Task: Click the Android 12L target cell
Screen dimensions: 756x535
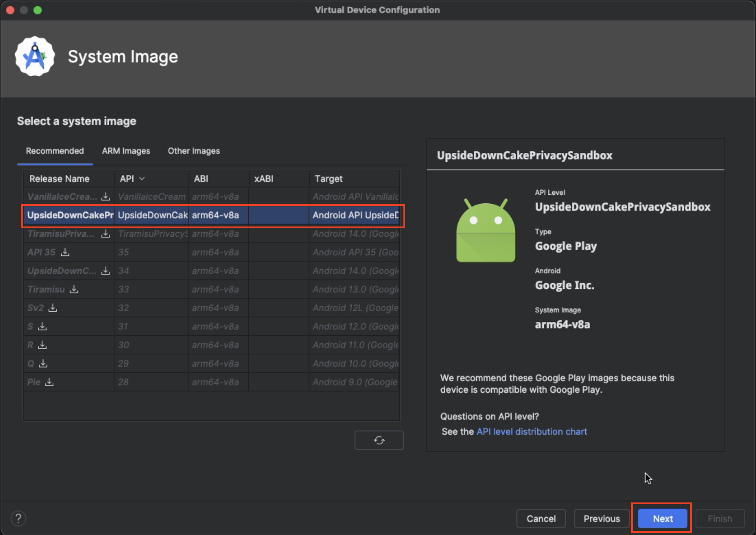Action: [354, 308]
